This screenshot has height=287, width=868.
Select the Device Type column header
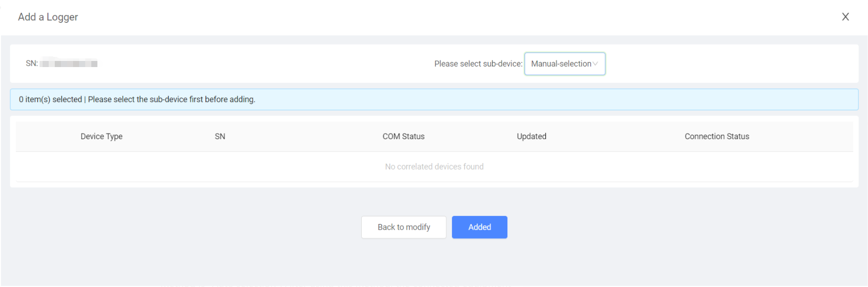click(101, 136)
